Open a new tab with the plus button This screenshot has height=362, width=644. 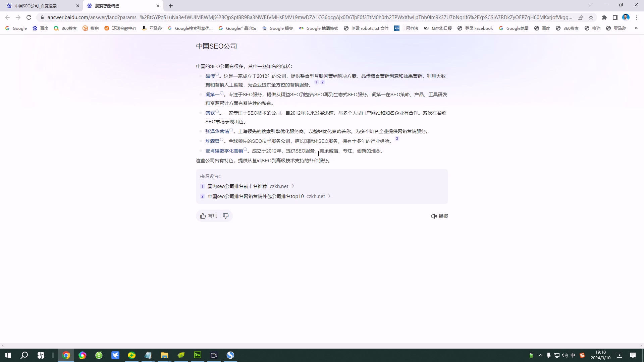tap(171, 6)
